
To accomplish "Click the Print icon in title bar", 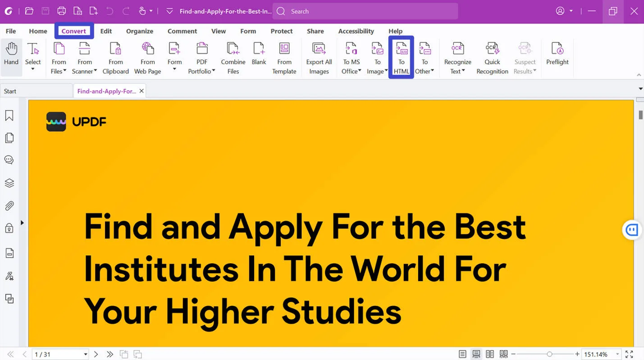I will coord(62,11).
